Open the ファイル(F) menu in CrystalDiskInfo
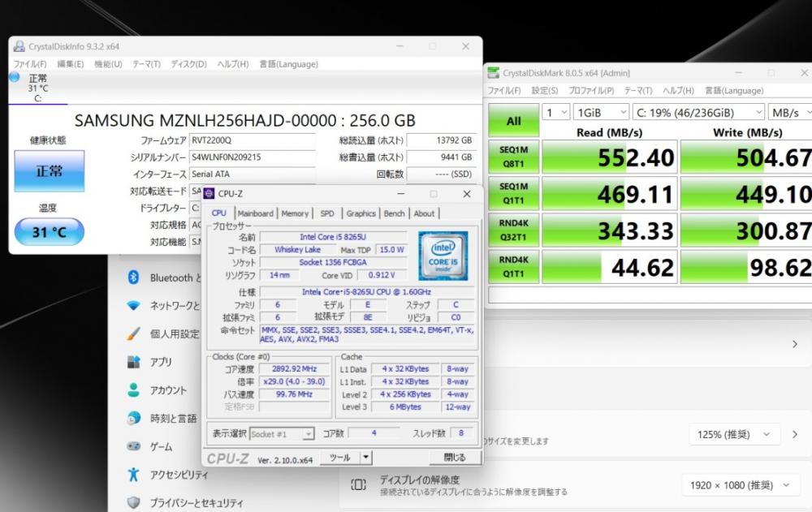The width and height of the screenshot is (812, 512). [30, 64]
